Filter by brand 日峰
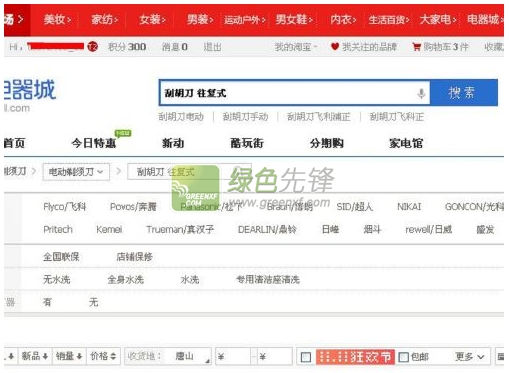 pyautogui.click(x=330, y=230)
